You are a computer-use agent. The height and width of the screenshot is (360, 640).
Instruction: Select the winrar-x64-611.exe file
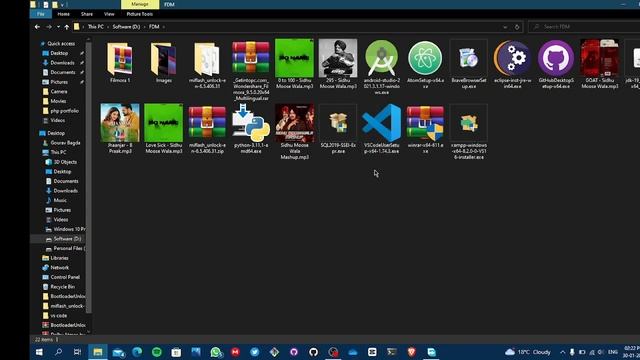click(425, 129)
